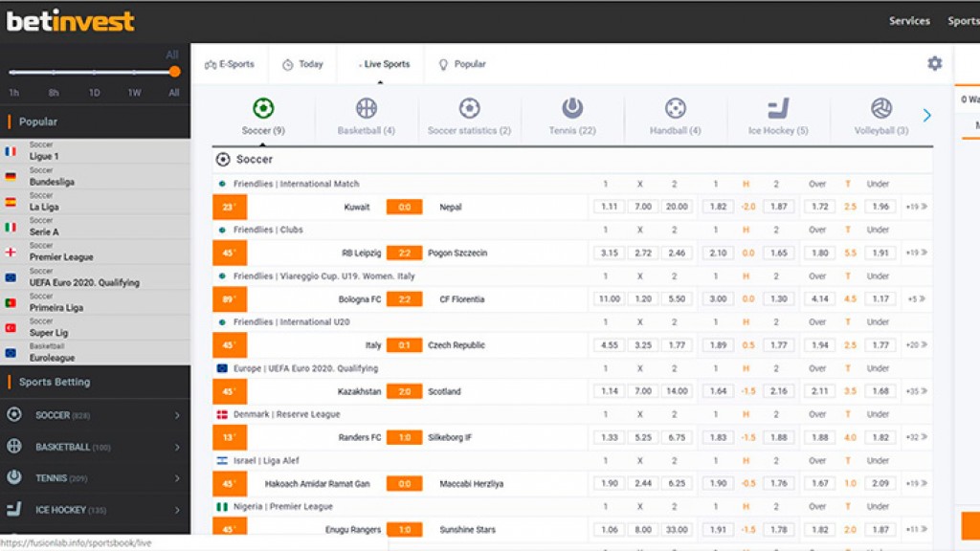Click the Tennis icon in the sidebar
The width and height of the screenshot is (980, 551).
(x=13, y=478)
